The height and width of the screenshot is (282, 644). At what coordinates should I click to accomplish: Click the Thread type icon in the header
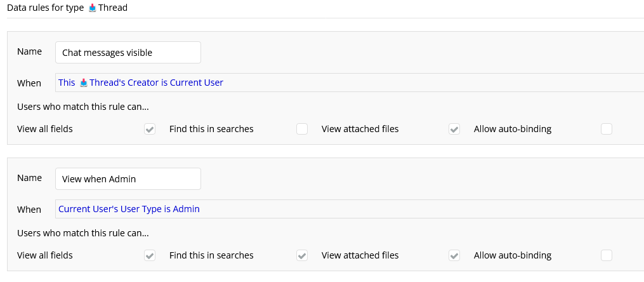93,8
